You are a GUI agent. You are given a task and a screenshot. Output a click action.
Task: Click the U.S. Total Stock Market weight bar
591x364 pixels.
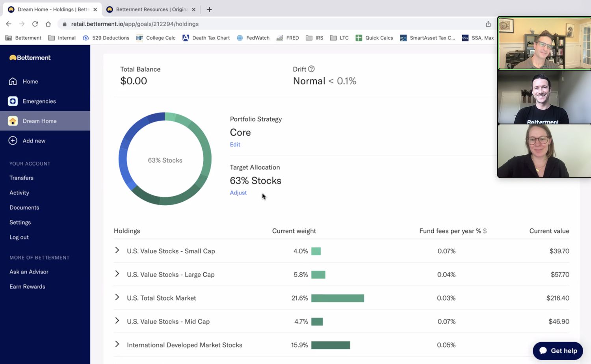point(338,298)
